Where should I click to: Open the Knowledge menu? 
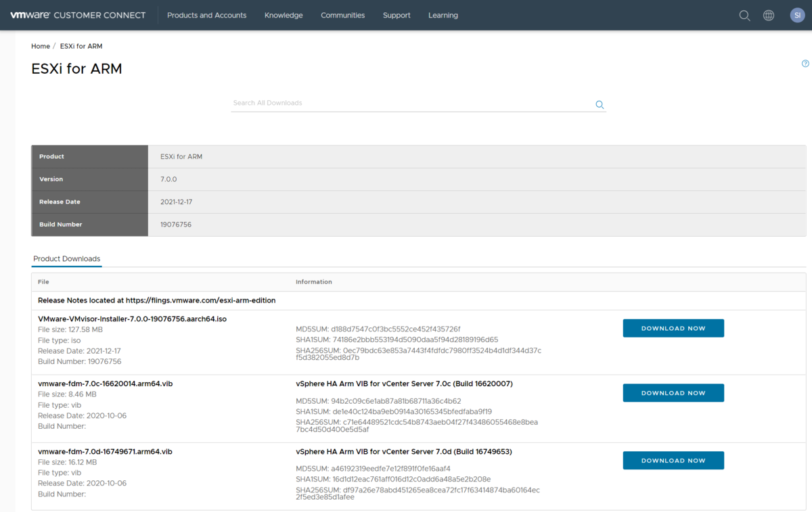coord(284,15)
